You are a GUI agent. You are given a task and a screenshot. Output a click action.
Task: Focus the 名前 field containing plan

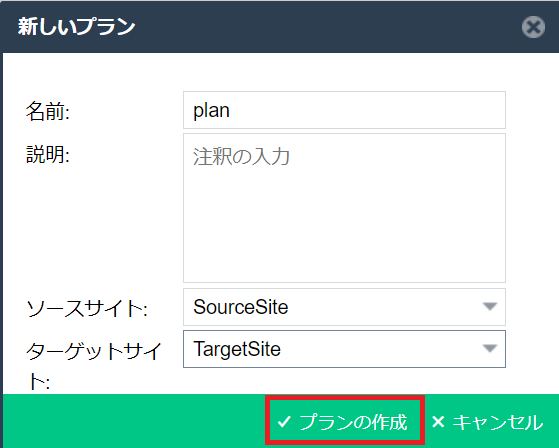click(x=344, y=110)
